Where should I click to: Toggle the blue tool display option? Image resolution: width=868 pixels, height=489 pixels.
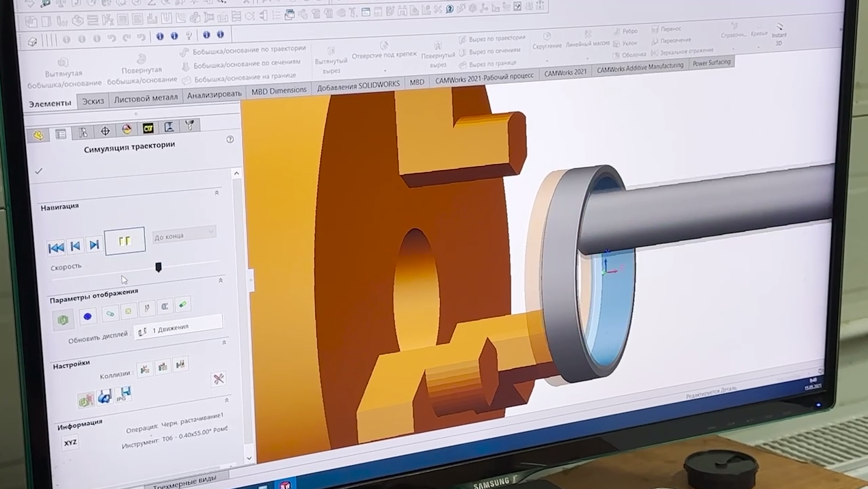(87, 316)
